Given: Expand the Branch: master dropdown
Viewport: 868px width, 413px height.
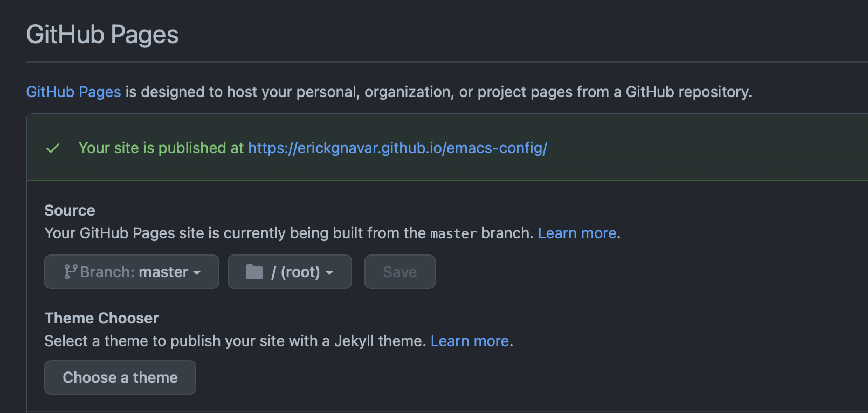Looking at the screenshot, I should click(132, 272).
